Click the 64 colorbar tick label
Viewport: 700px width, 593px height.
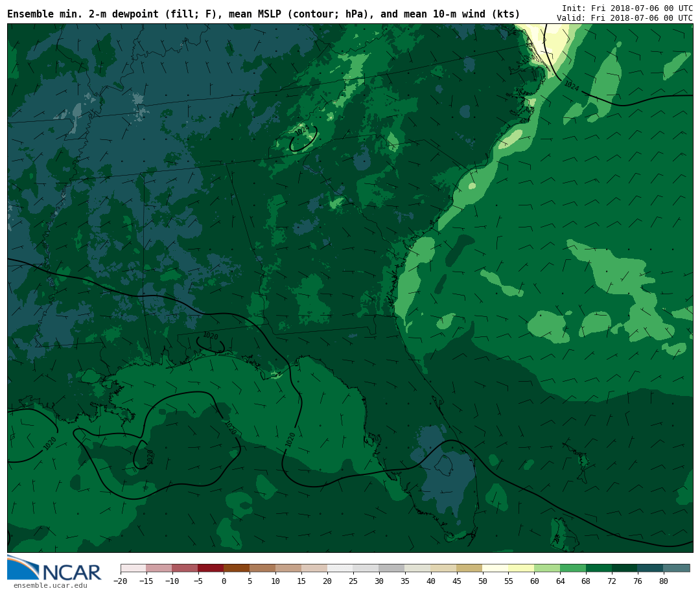click(561, 581)
